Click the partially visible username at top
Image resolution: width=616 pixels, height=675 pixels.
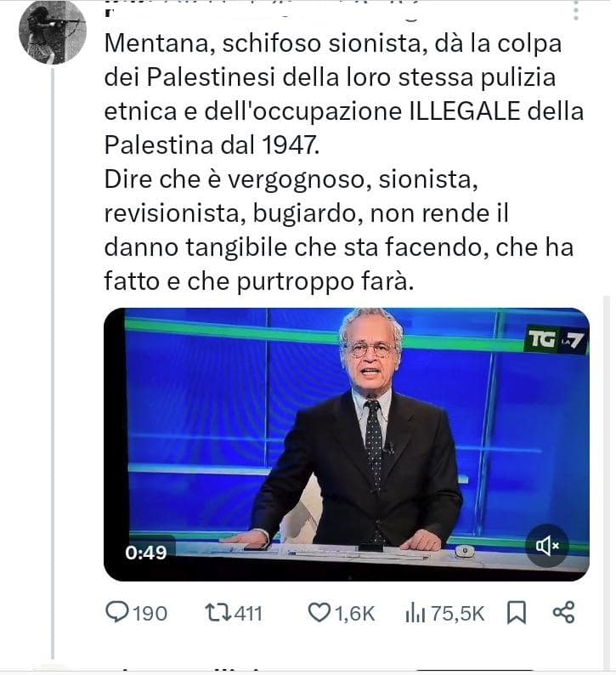(255, 10)
